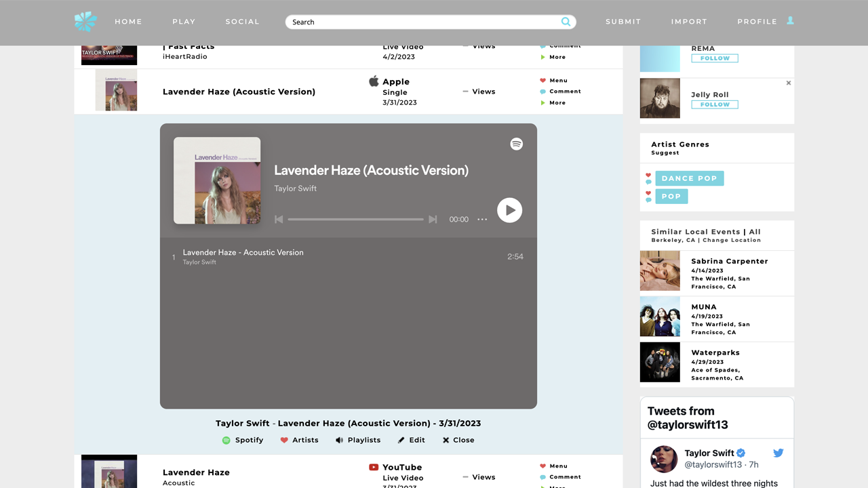Open the three-dots player options

pos(482,220)
